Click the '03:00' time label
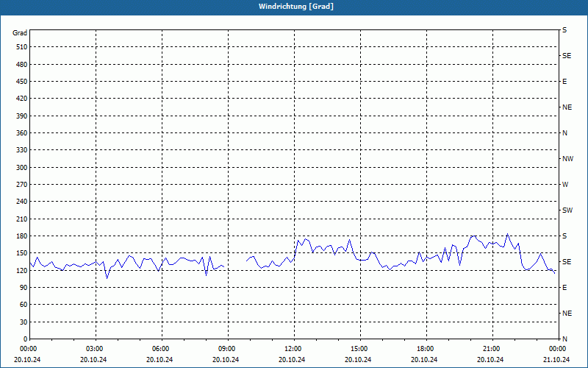This screenshot has height=368, width=588. [96, 349]
